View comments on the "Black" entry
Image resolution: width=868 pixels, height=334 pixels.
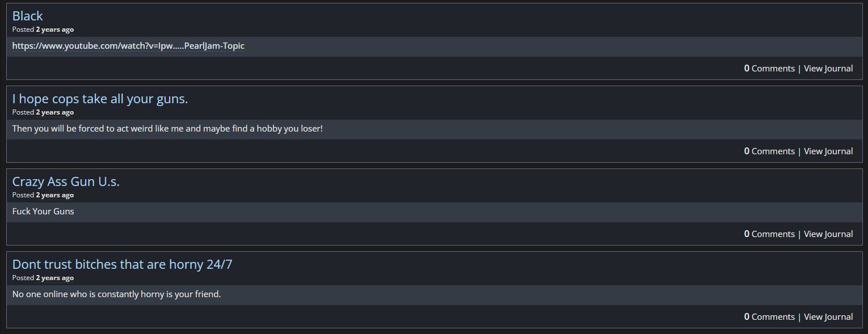(769, 69)
